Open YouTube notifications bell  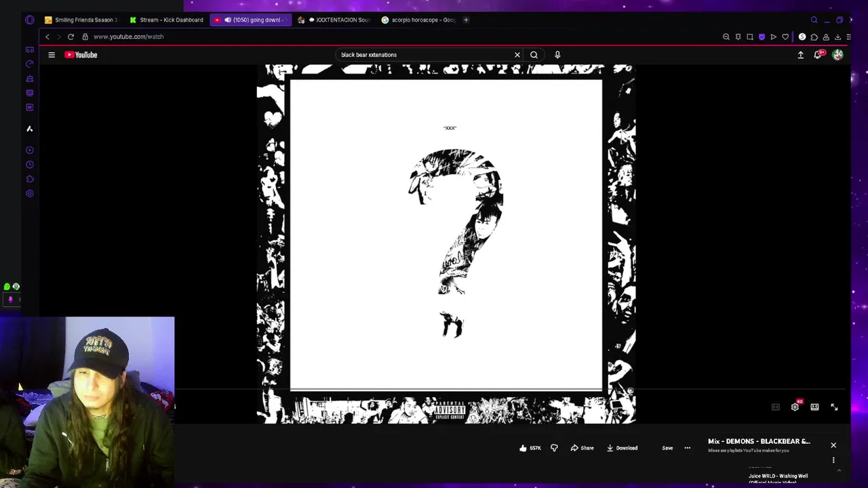(x=818, y=55)
